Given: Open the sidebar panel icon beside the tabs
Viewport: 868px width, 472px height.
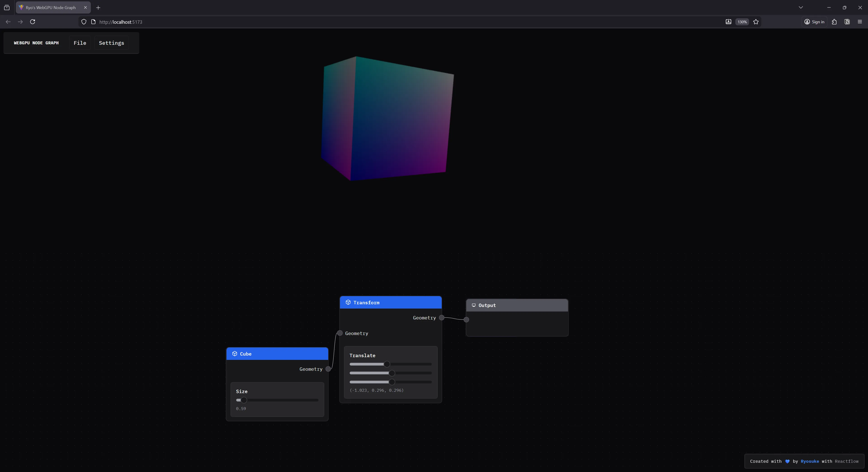Looking at the screenshot, I should [x=7, y=7].
